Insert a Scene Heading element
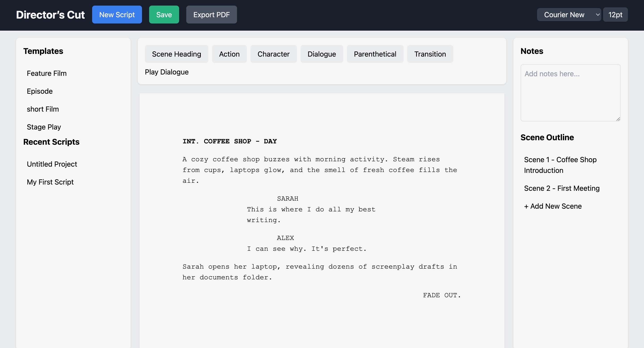This screenshot has height=348, width=644. point(176,54)
